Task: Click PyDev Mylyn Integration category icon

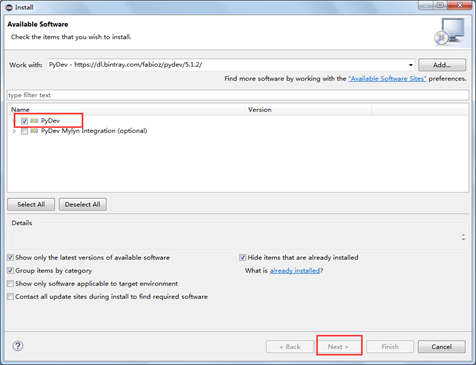Action: pos(34,131)
